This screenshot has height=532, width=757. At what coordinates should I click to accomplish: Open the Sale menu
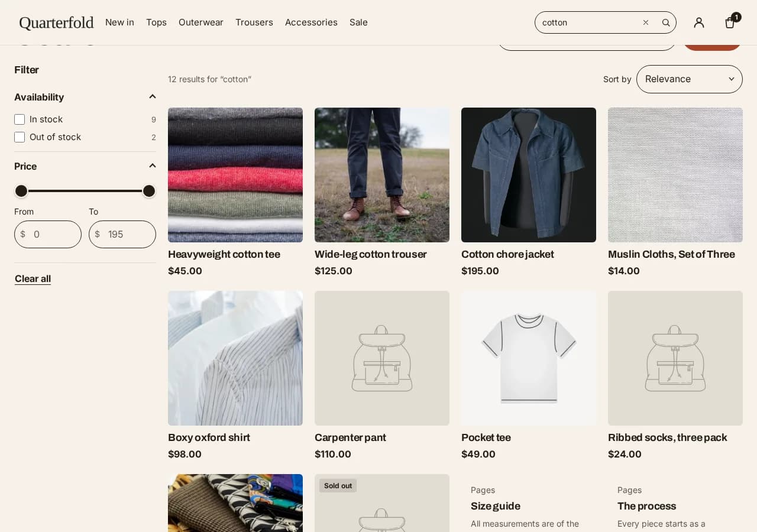click(358, 22)
